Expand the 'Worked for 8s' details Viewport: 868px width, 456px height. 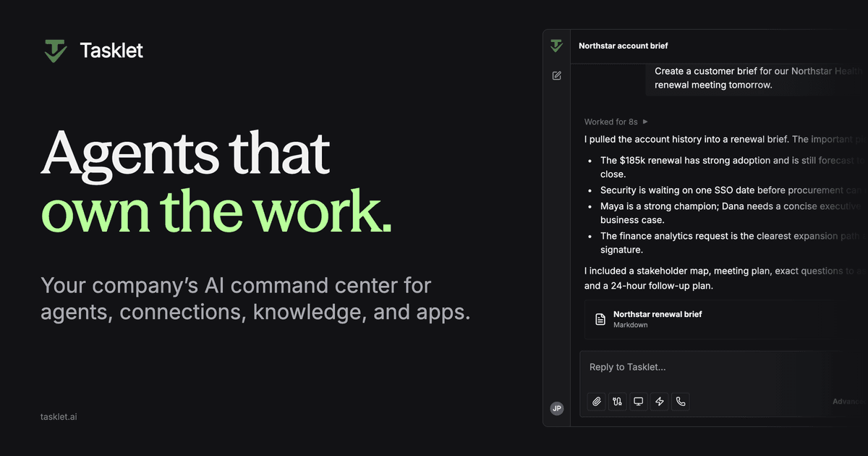[616, 122]
